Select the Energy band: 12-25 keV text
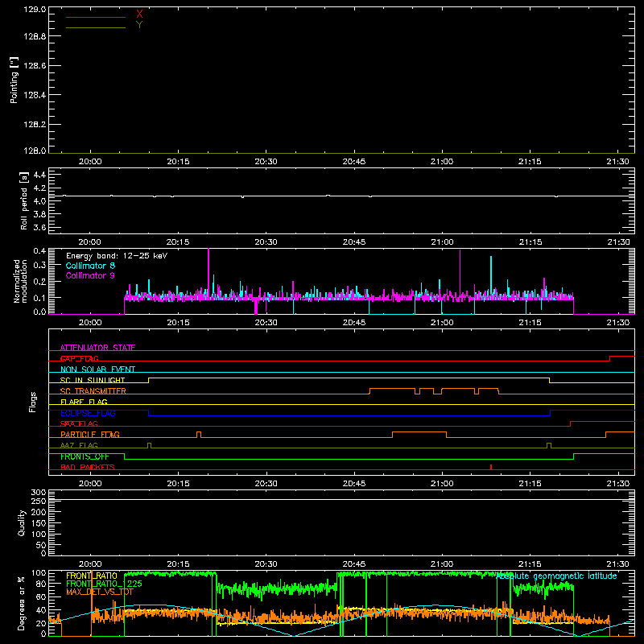The height and width of the screenshot is (644, 644). coord(117,256)
